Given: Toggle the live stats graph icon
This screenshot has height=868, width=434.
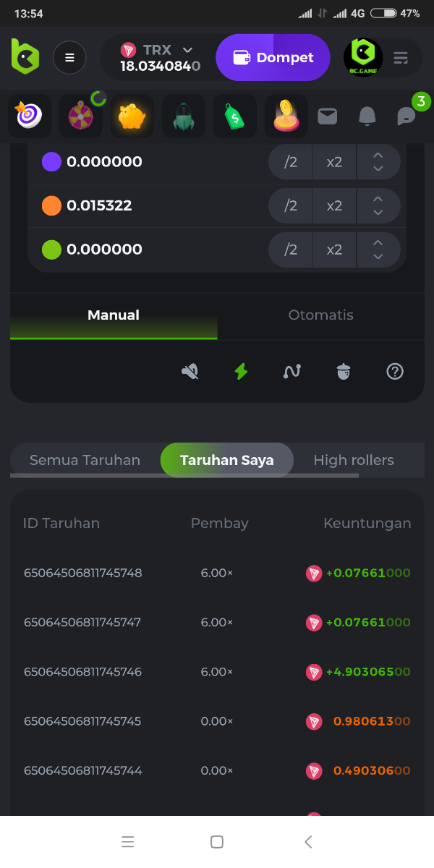Looking at the screenshot, I should pyautogui.click(x=292, y=372).
